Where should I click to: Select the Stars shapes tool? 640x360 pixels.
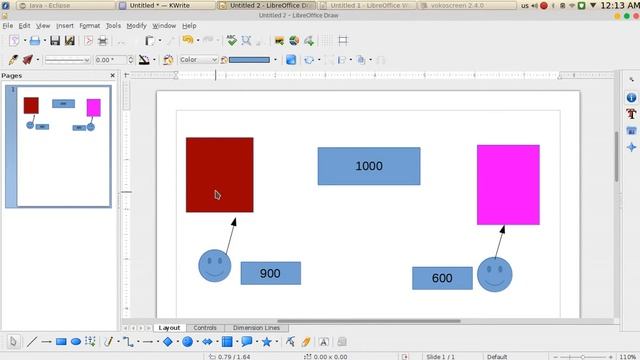(x=267, y=342)
